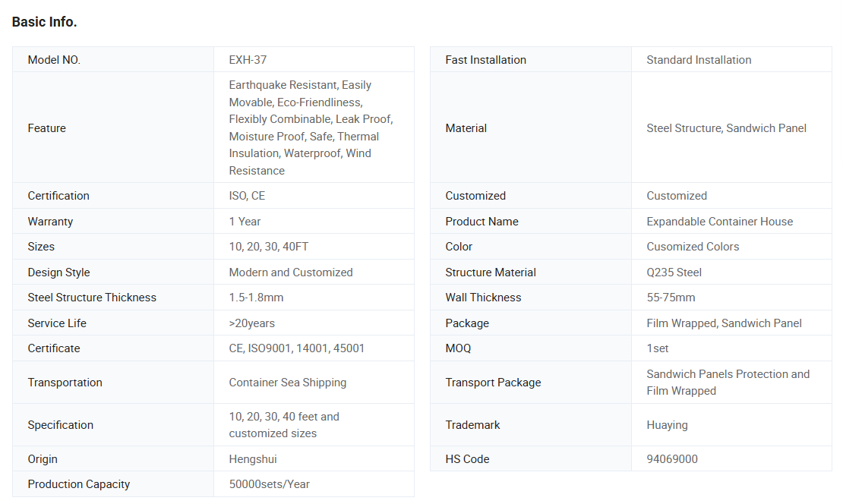Screen dimensions: 843x504
Task: Click the Standard Installation value
Action: 699,60
